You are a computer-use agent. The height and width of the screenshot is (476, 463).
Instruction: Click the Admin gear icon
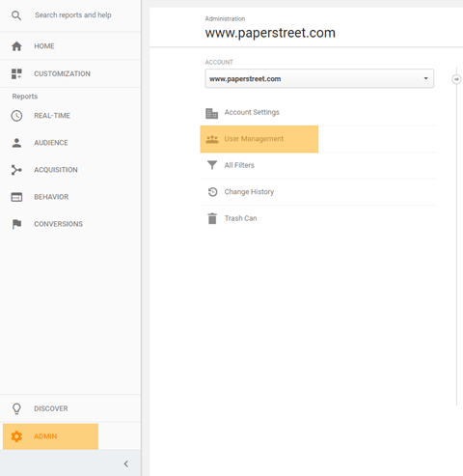tap(16, 436)
